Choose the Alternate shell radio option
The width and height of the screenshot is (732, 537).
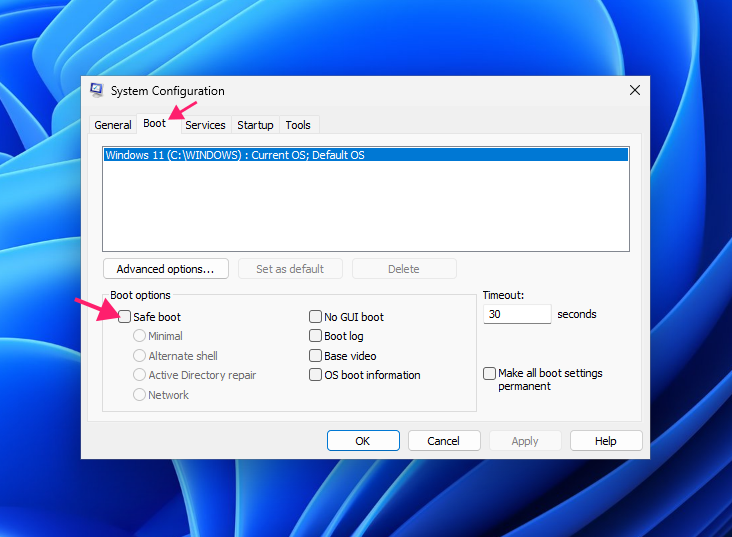tap(140, 355)
